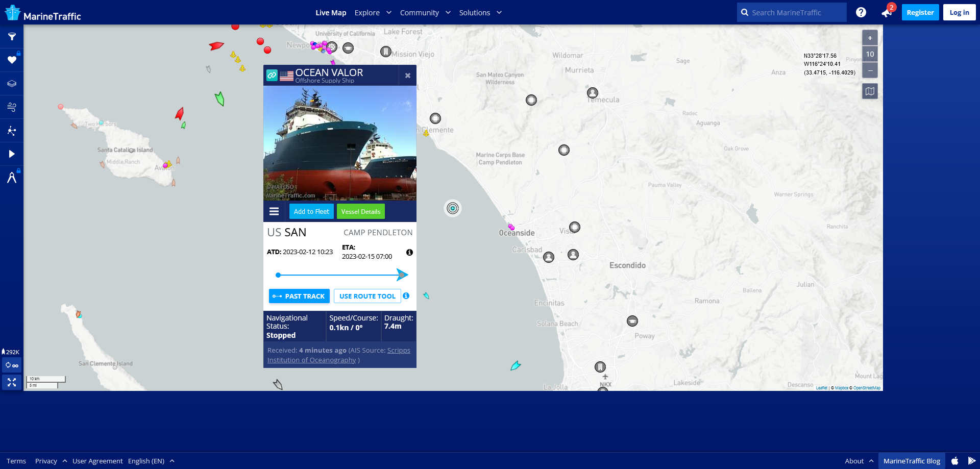Select the distance measuring compass tool
Viewport: 980px width, 469px height.
pos(12,178)
